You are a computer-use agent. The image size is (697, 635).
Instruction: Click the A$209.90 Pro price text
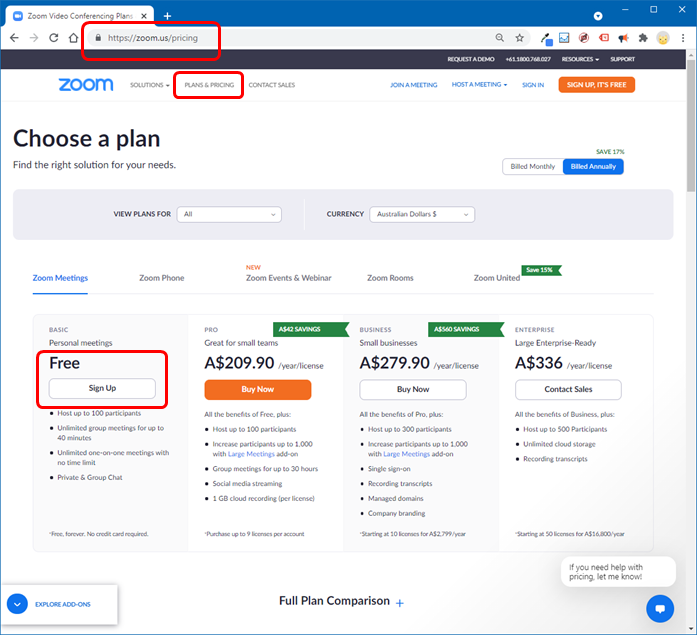click(x=239, y=363)
